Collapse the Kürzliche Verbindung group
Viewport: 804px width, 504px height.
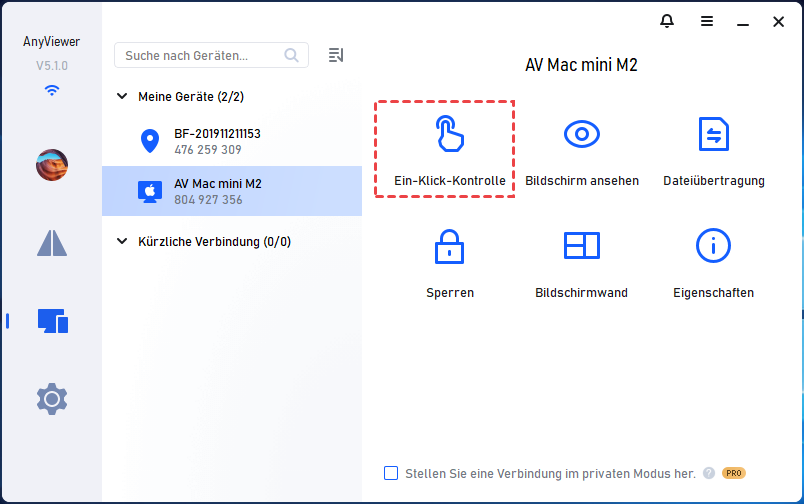click(x=123, y=242)
